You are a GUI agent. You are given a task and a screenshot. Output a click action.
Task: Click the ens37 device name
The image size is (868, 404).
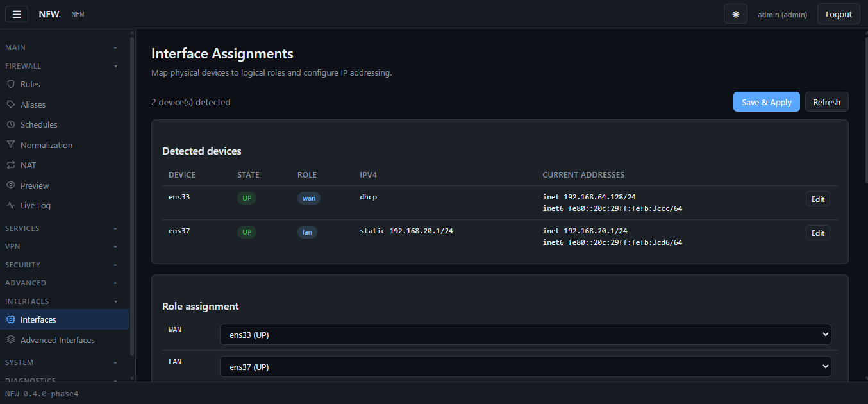click(179, 231)
